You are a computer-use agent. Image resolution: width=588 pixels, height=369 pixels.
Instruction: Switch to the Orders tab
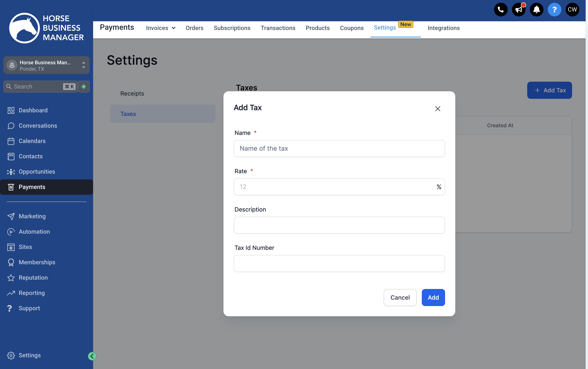[194, 28]
